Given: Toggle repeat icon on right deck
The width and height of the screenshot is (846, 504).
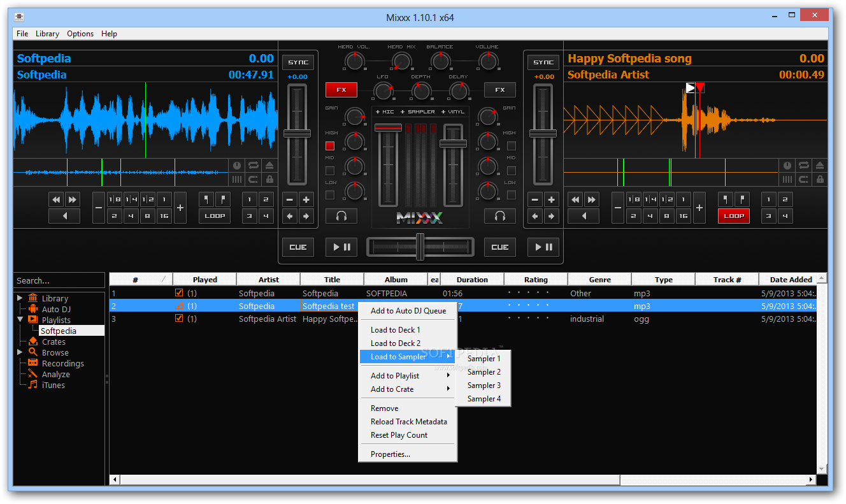Looking at the screenshot, I should point(804,166).
